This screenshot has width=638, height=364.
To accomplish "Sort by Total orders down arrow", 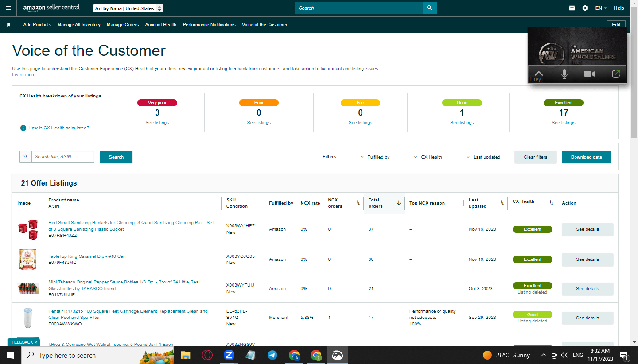I will pyautogui.click(x=398, y=203).
